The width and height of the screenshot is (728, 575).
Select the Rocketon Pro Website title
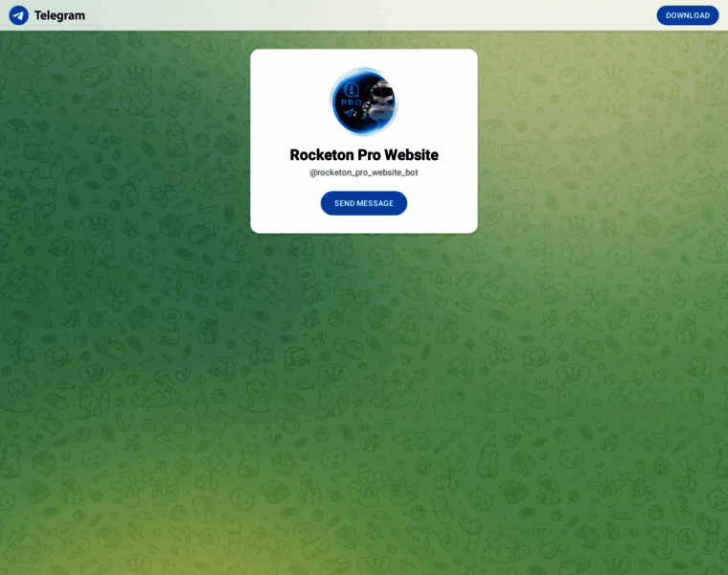pos(364,154)
